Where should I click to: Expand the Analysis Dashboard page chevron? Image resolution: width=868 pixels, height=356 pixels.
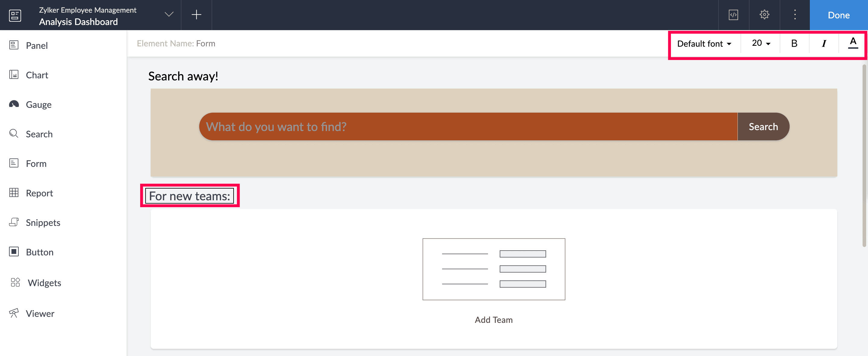169,14
